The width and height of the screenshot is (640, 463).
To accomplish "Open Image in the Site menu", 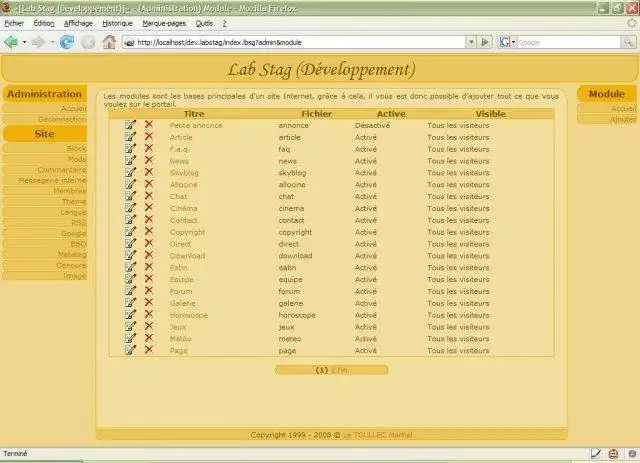I will pos(75,276).
